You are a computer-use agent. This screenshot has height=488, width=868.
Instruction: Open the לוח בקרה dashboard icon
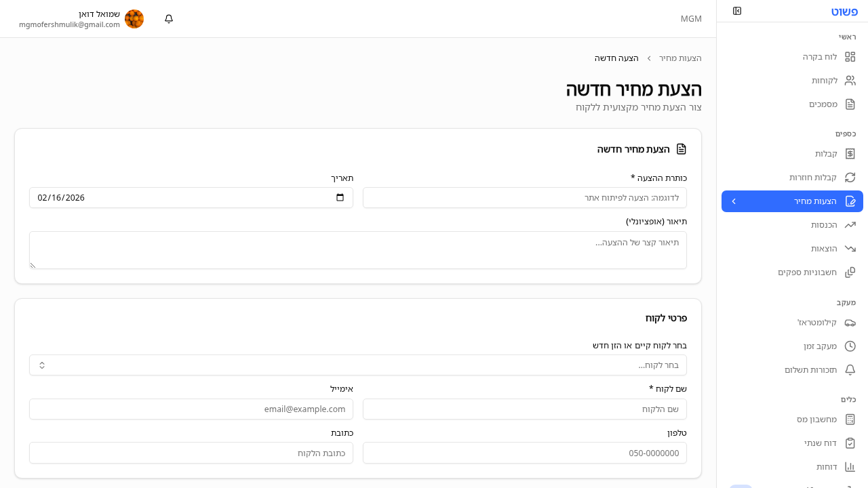(x=850, y=57)
